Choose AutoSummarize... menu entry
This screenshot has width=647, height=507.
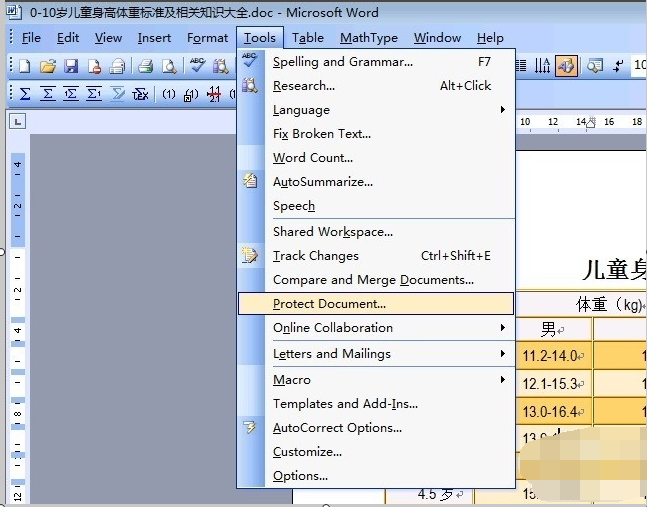[377, 182]
